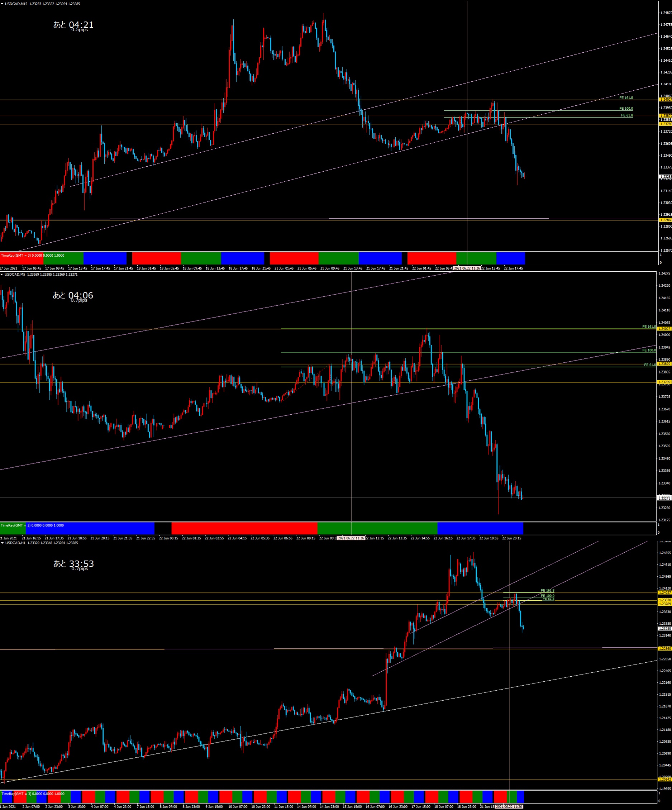Click the FE 161.8 label on H1 chart
Screen dimensions: 672x810
click(547, 591)
